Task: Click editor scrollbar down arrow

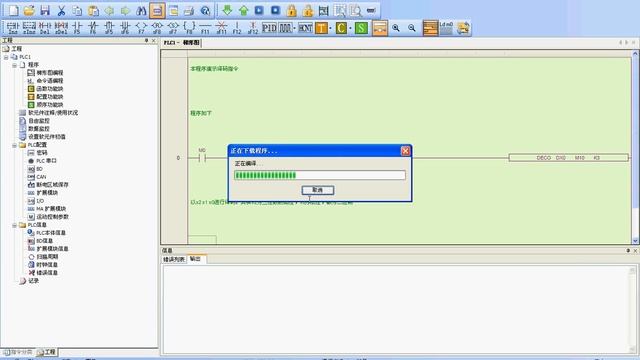Action: pyautogui.click(x=635, y=241)
